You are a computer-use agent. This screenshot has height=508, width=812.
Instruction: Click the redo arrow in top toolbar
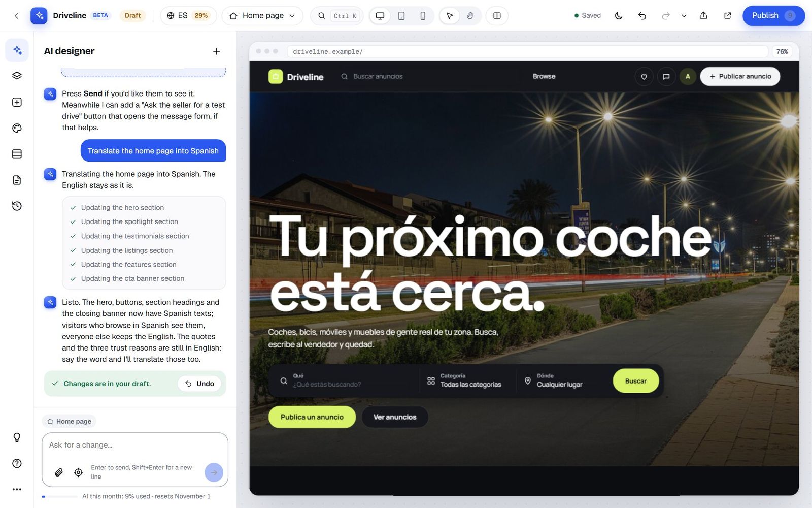665,16
